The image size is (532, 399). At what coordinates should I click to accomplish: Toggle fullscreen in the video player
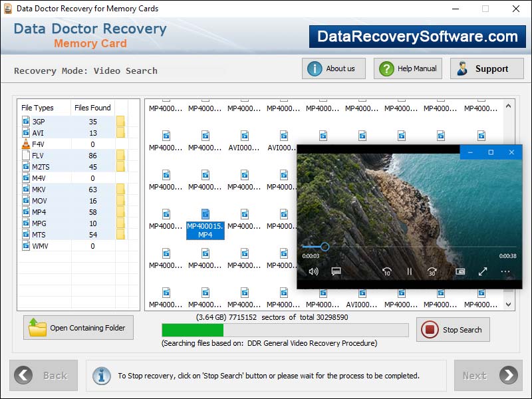[x=482, y=271]
